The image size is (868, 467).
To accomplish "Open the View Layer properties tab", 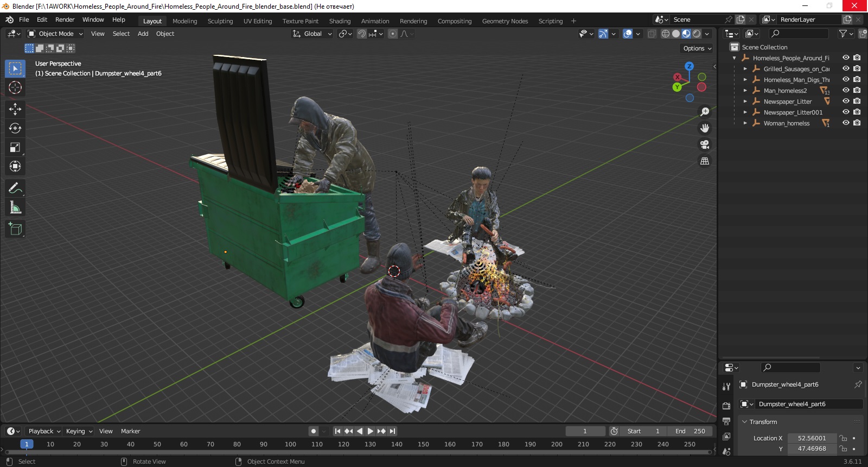I will tap(726, 436).
